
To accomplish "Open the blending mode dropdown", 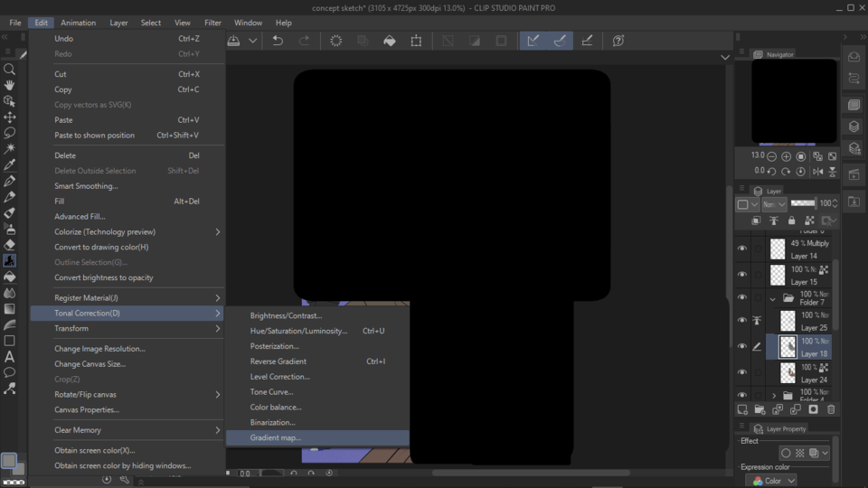I will (x=775, y=204).
